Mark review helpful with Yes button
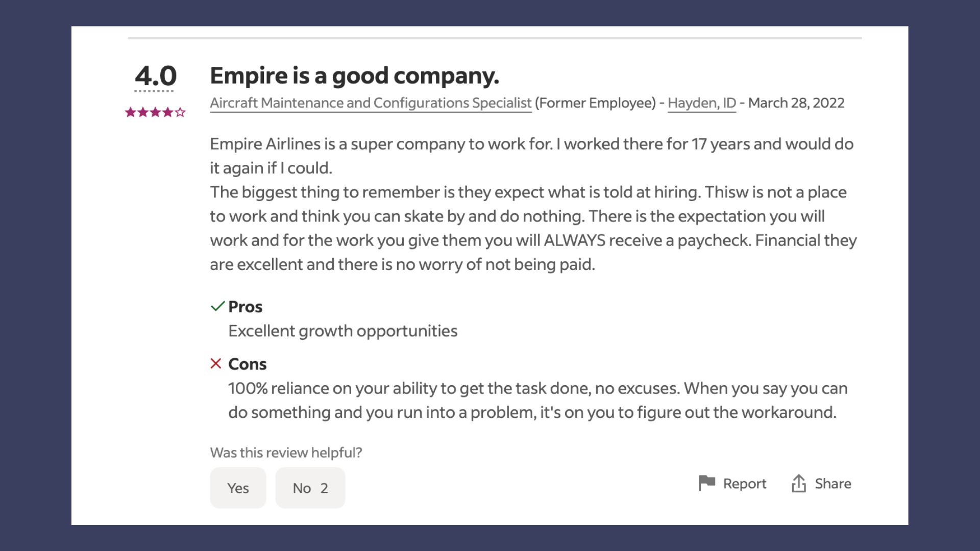Viewport: 980px width, 551px height. click(x=238, y=488)
